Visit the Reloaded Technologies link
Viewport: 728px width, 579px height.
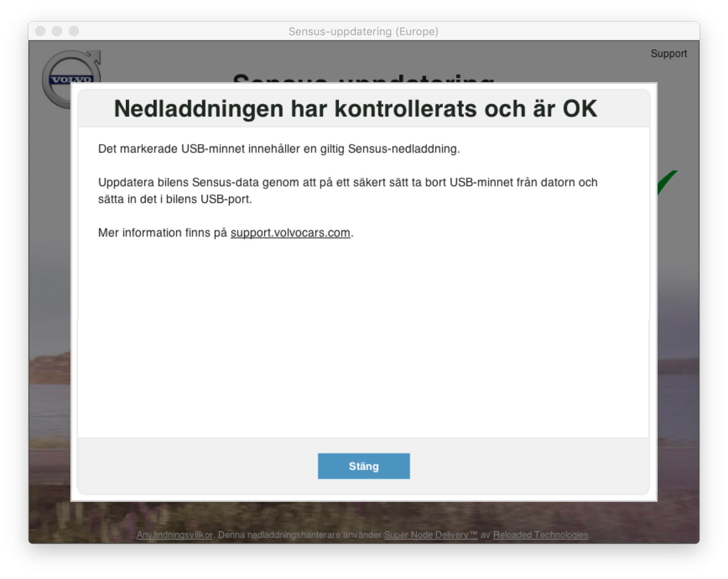tap(541, 535)
